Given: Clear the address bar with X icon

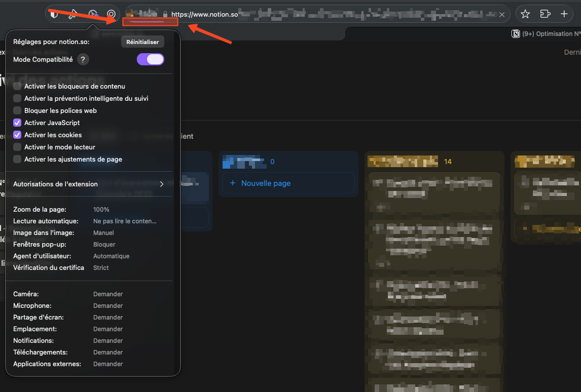Looking at the screenshot, I should pos(502,15).
